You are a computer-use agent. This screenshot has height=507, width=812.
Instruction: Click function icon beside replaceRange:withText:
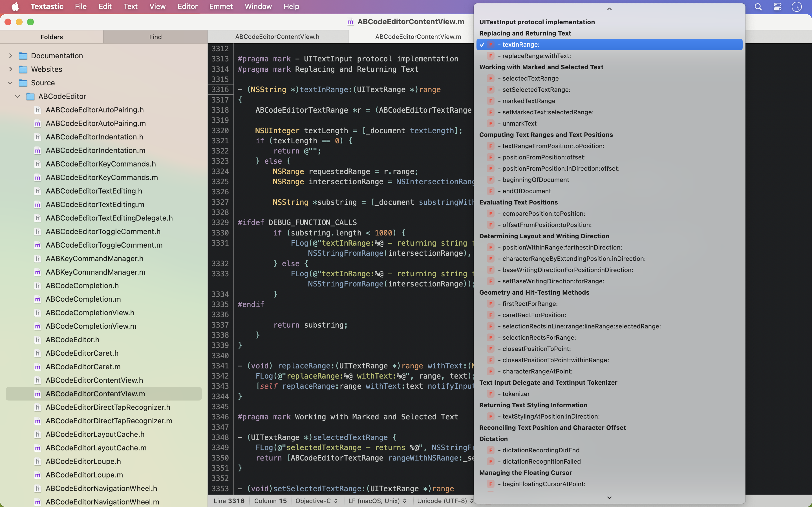point(491,56)
